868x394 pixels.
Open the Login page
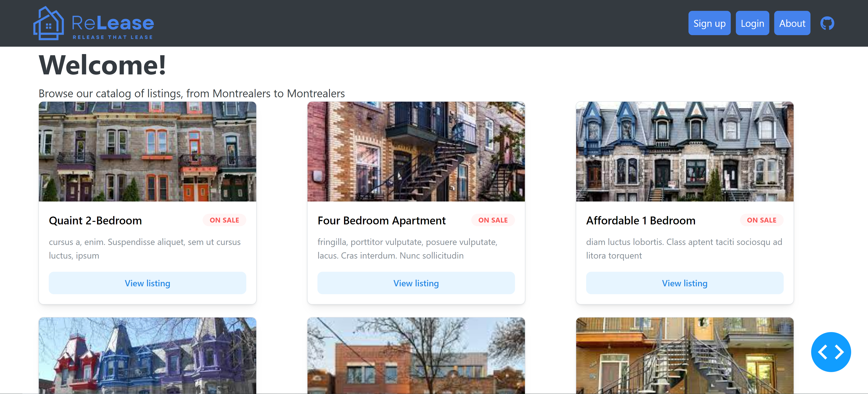click(752, 23)
